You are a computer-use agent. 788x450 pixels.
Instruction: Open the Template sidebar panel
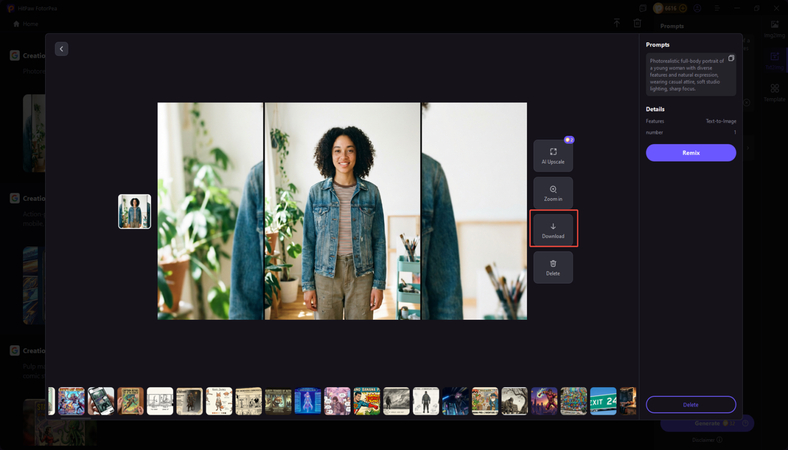tap(774, 93)
